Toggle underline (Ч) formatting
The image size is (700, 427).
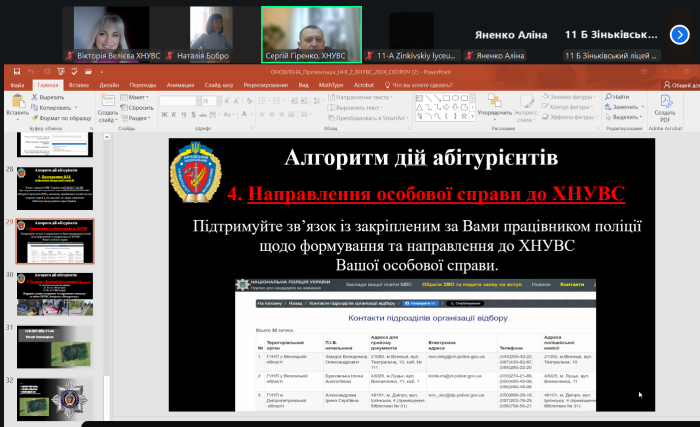pyautogui.click(x=183, y=115)
